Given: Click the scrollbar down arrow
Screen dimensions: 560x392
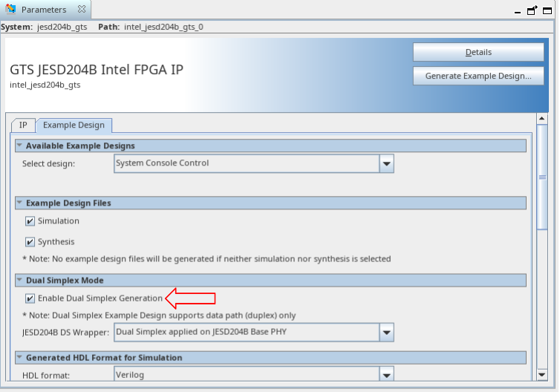Looking at the screenshot, I should 542,374.
